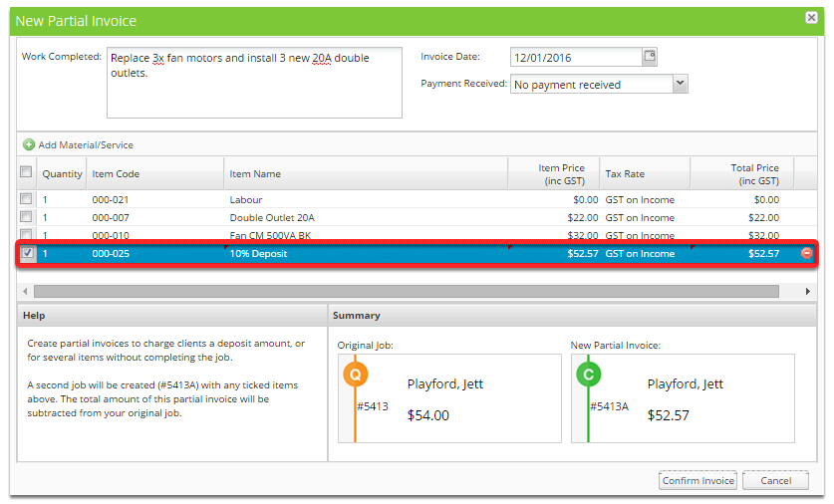Click inside the Work Completed text area

(x=254, y=83)
